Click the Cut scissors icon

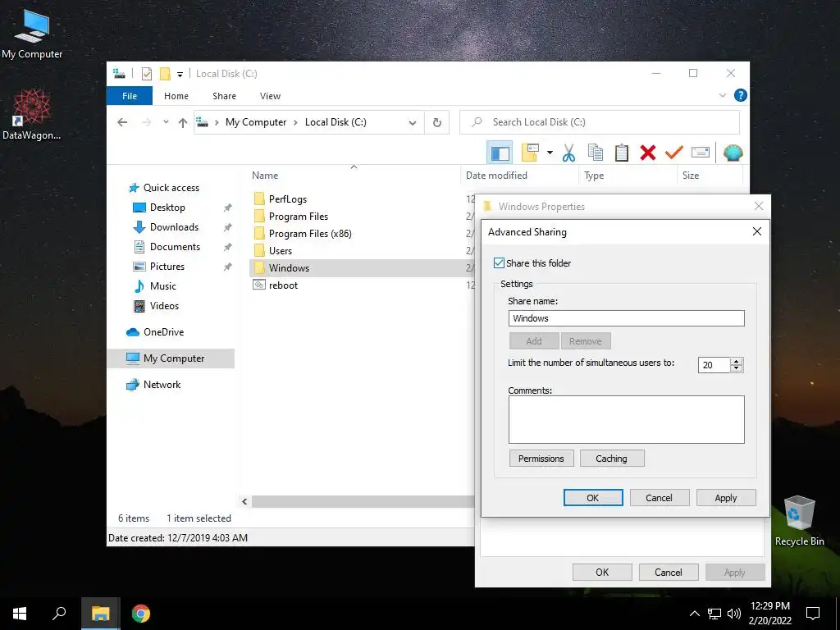569,153
